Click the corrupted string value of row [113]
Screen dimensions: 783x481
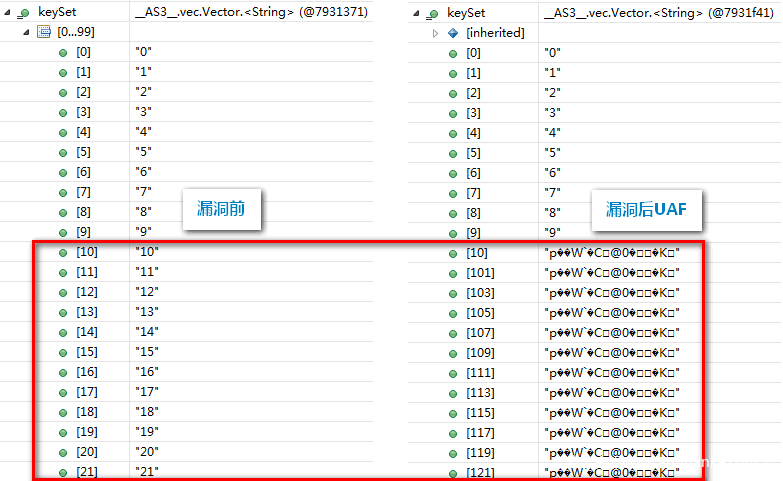pyautogui.click(x=612, y=393)
